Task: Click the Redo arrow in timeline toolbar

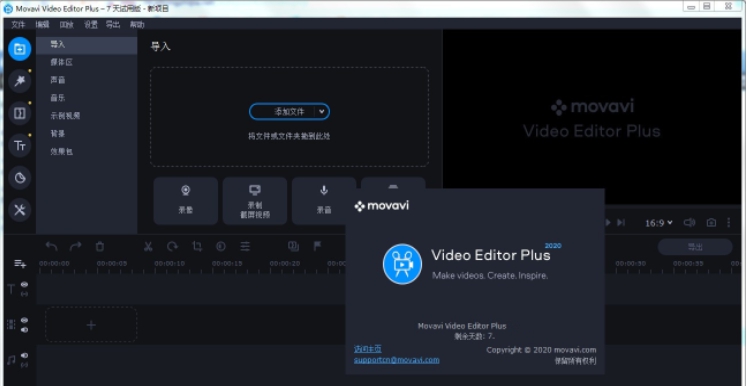Action: [75, 246]
